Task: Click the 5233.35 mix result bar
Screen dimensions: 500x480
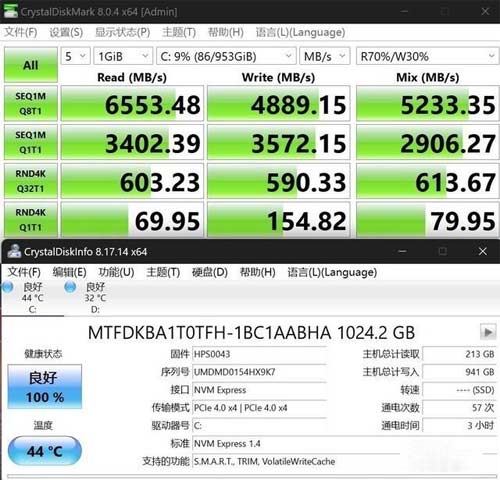Action: (428, 103)
